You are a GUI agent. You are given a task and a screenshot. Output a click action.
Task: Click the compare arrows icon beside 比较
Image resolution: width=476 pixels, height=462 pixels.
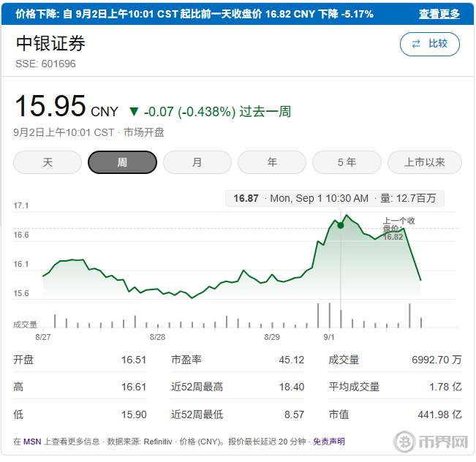416,44
